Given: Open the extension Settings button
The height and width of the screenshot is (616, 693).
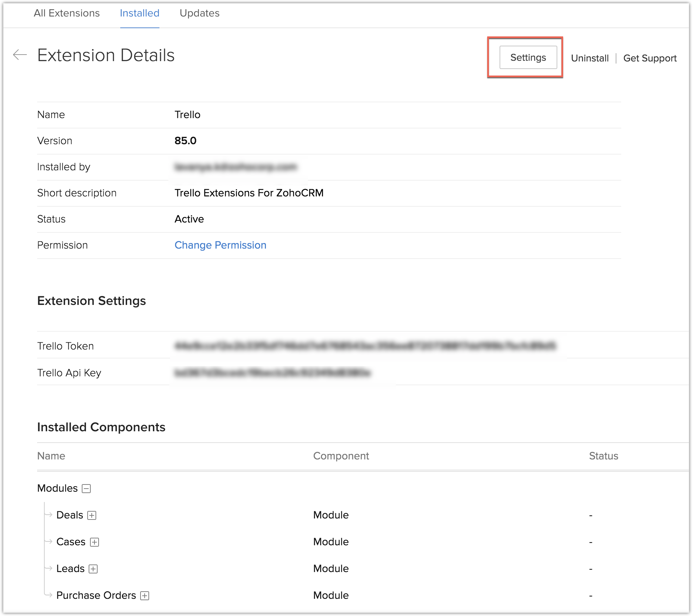Looking at the screenshot, I should pos(528,57).
